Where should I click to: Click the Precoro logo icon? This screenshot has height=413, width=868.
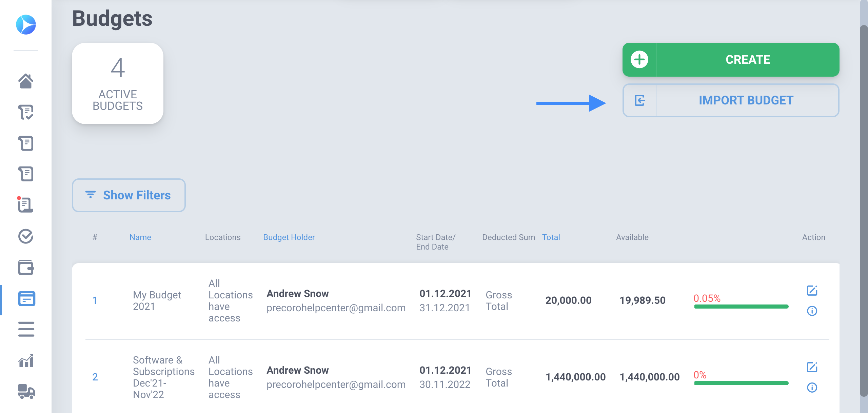pos(26,24)
